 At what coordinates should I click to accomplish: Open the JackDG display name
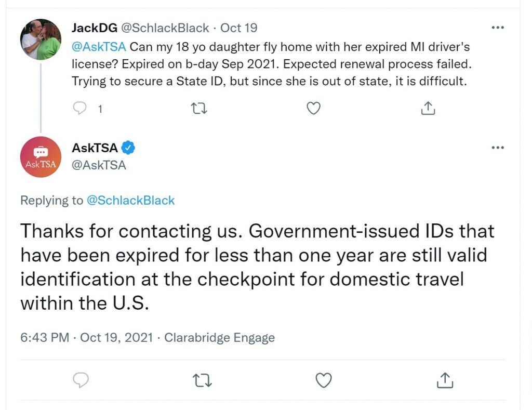(95, 28)
